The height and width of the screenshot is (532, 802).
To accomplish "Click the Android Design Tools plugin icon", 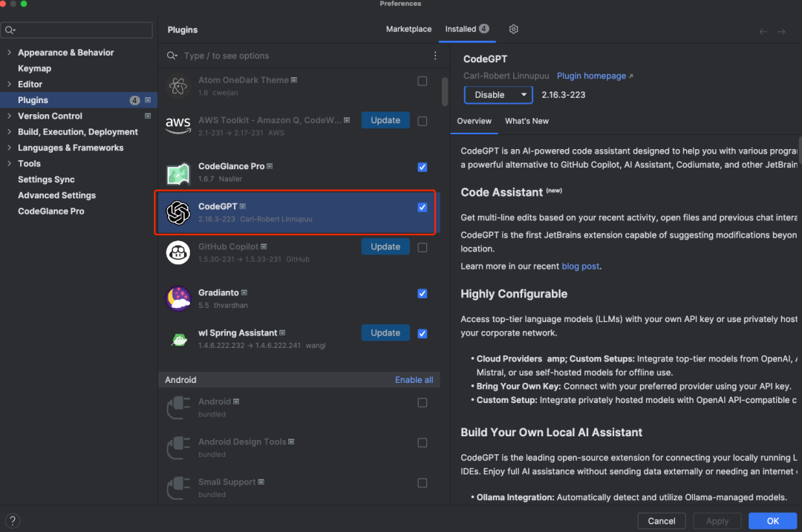I will coord(178,447).
